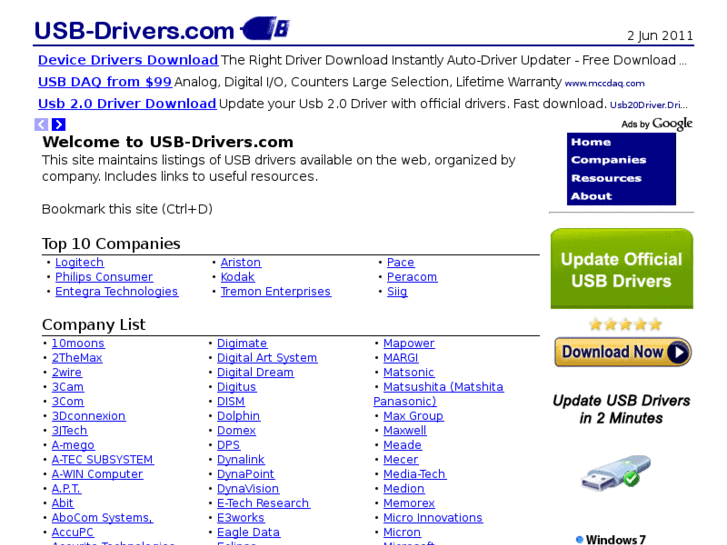This screenshot has height=545, width=727.
Task: Open the Companies navigation item
Action: 608,160
